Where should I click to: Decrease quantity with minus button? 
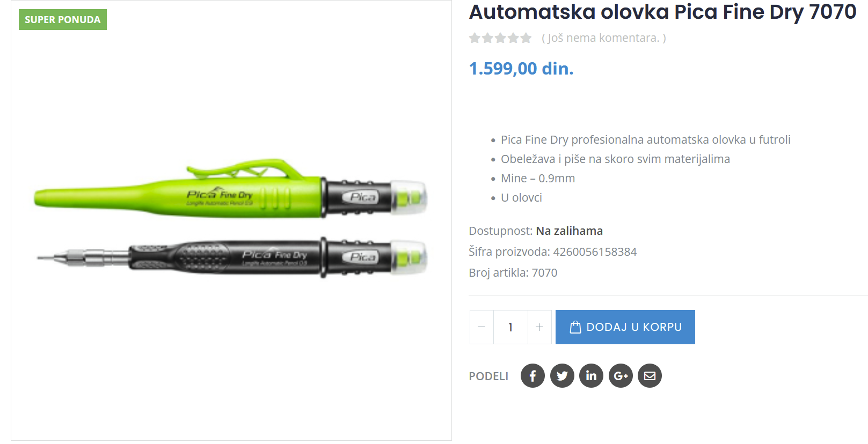coord(482,327)
